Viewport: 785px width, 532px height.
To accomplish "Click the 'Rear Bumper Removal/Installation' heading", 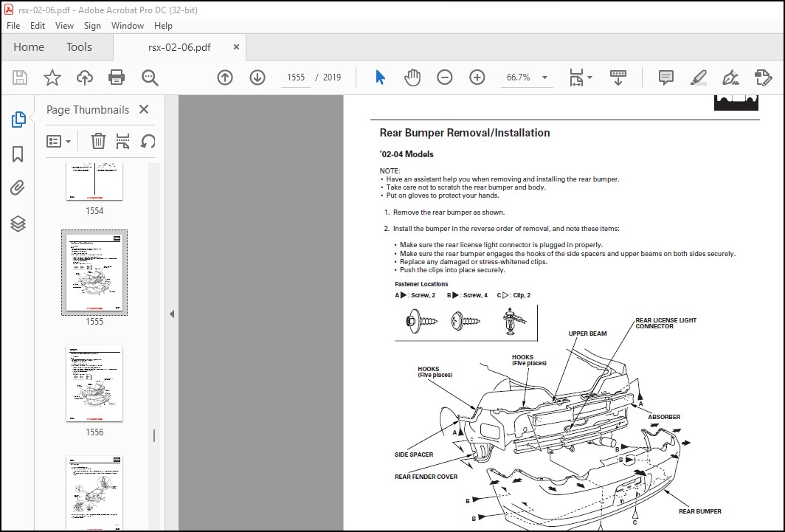I will point(465,133).
